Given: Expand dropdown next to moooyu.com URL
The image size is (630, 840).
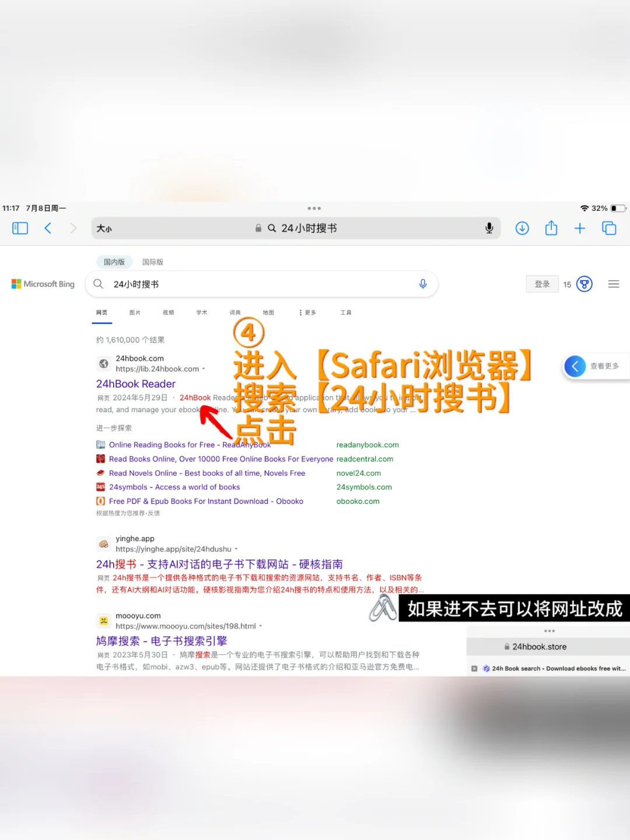Looking at the screenshot, I should (261, 626).
